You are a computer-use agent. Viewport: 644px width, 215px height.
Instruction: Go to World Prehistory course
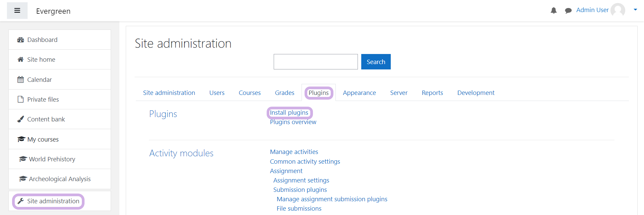[52, 159]
